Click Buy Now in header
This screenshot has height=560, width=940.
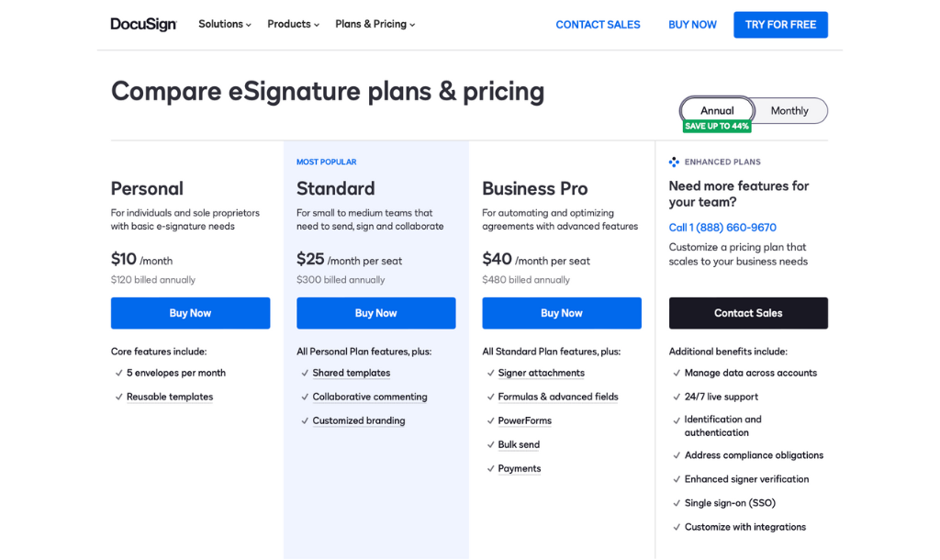(692, 25)
